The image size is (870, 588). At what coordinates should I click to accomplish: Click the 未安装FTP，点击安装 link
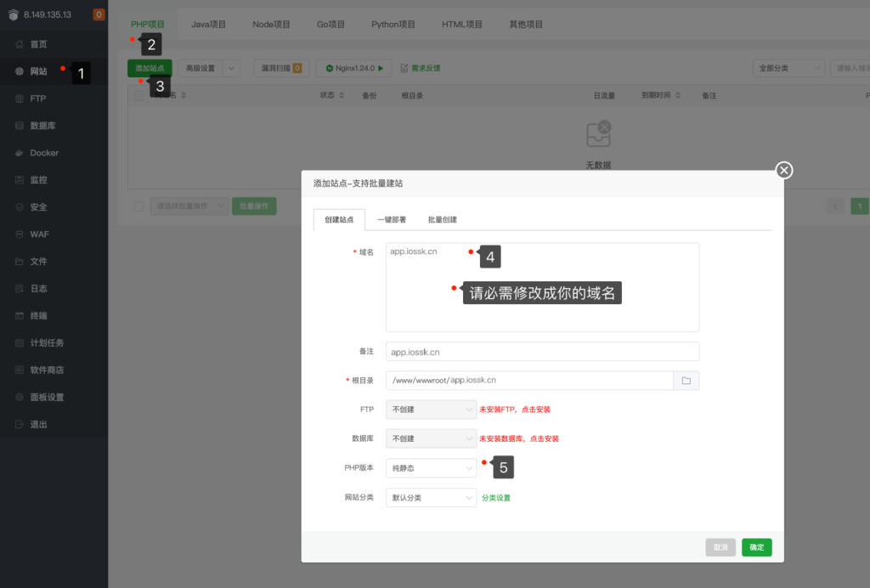point(513,409)
